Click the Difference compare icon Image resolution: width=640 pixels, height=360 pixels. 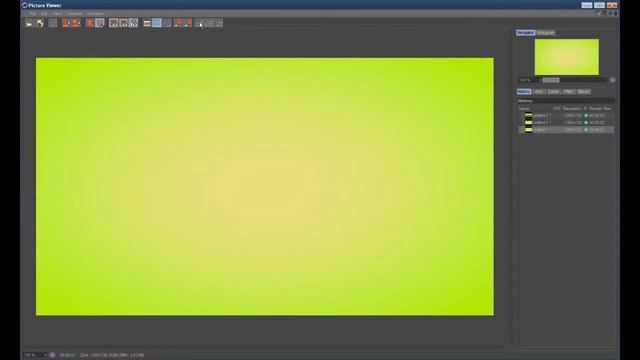pos(133,23)
